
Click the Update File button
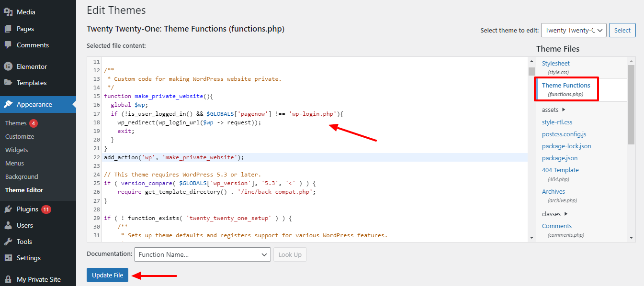coord(108,275)
